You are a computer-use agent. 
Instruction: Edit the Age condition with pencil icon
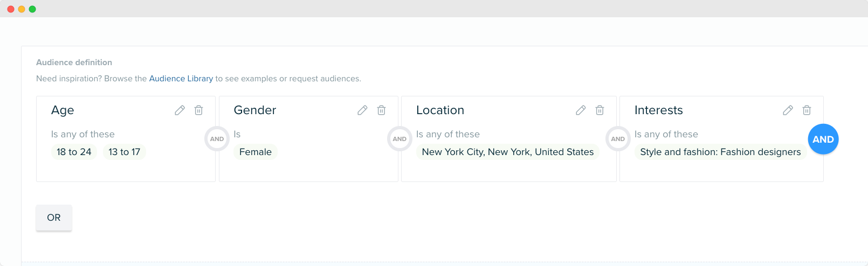pos(180,110)
